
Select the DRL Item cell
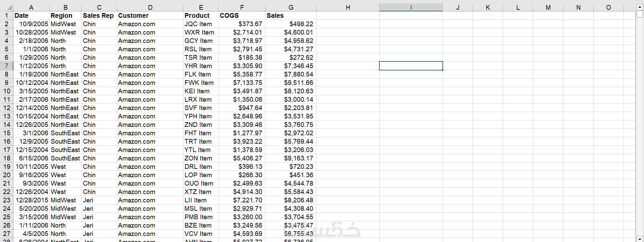coord(201,166)
